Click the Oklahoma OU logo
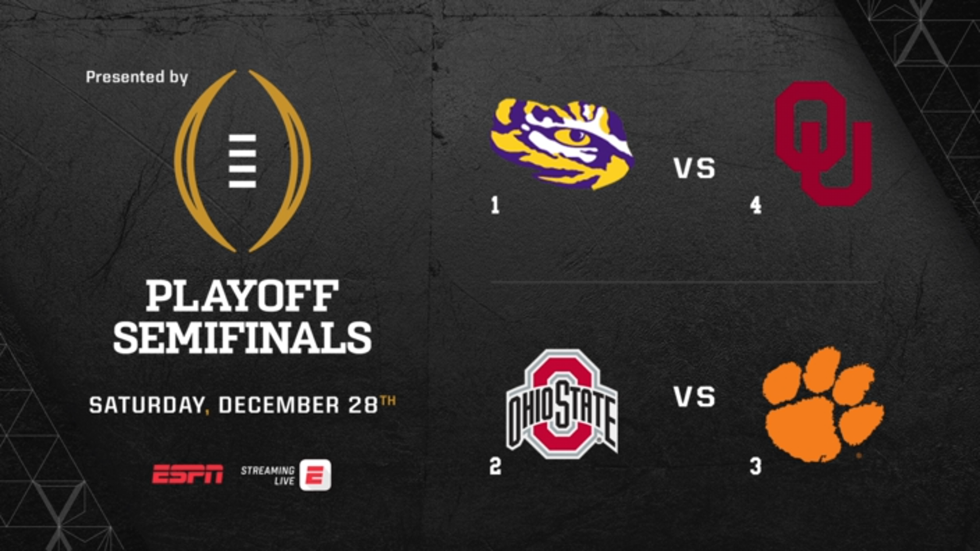Viewport: 980px width, 551px height. coord(823,143)
